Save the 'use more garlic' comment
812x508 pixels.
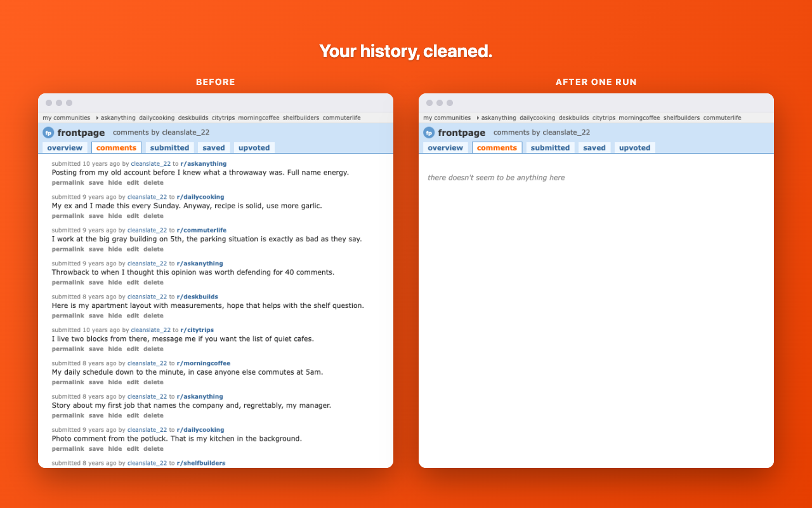click(x=96, y=216)
